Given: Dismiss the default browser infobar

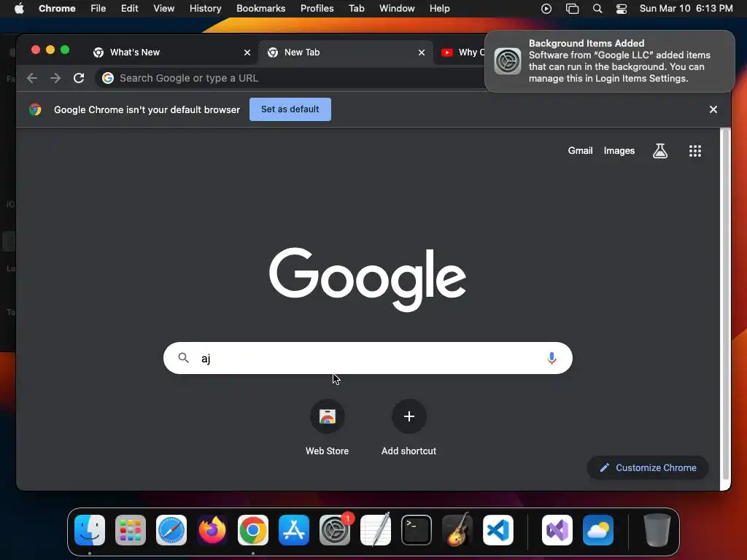Looking at the screenshot, I should click(713, 109).
